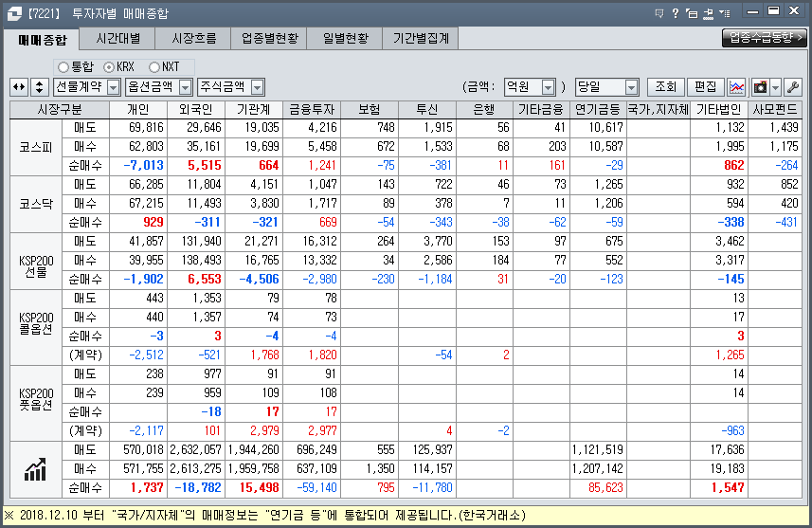Select the 코스닥 market row label
This screenshot has width=812, height=528.
36,204
